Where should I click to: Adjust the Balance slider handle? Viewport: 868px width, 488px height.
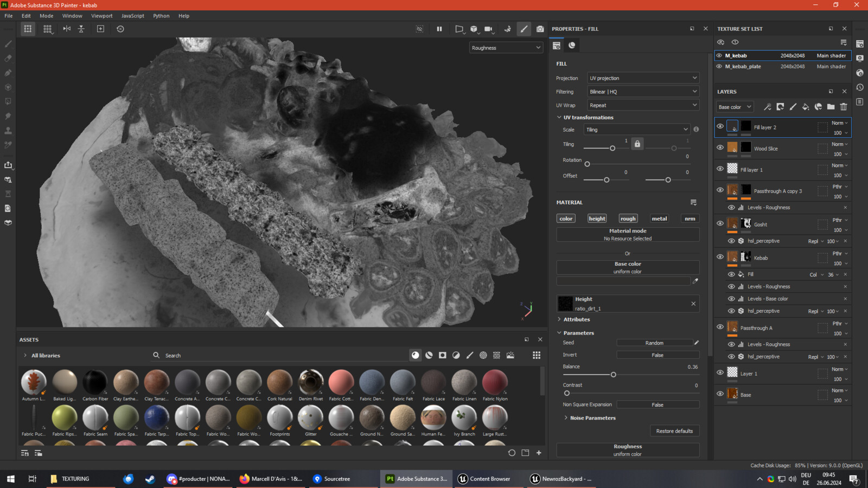click(x=614, y=375)
